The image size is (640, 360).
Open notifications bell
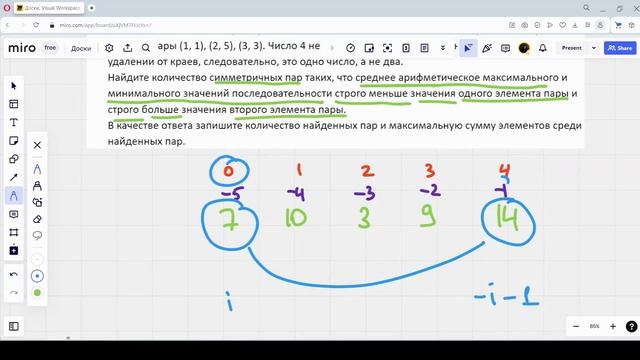542,48
